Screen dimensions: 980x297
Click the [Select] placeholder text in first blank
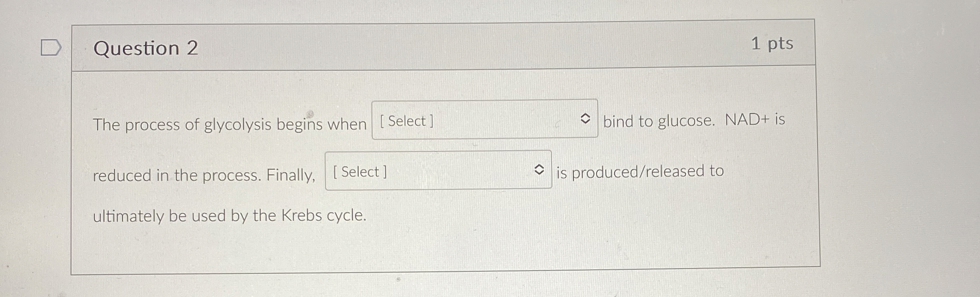406,121
